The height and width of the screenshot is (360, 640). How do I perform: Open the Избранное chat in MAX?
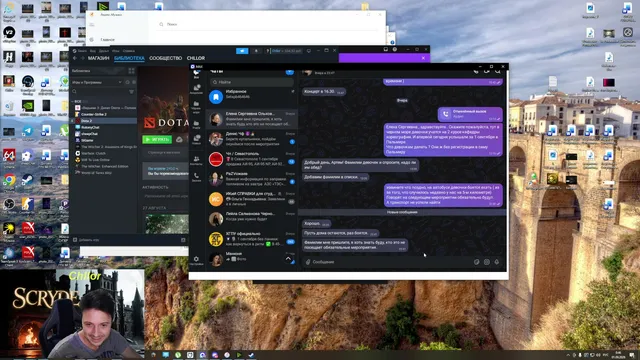click(251, 97)
